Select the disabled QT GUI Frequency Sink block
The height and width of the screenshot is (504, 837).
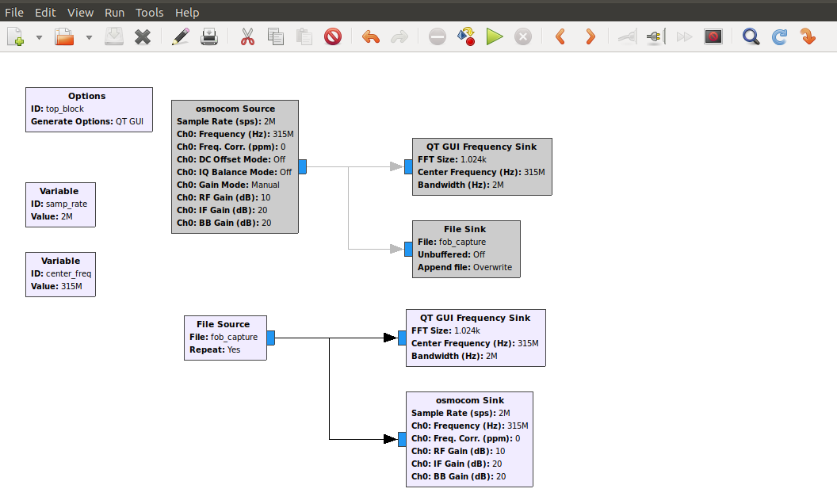(482, 166)
